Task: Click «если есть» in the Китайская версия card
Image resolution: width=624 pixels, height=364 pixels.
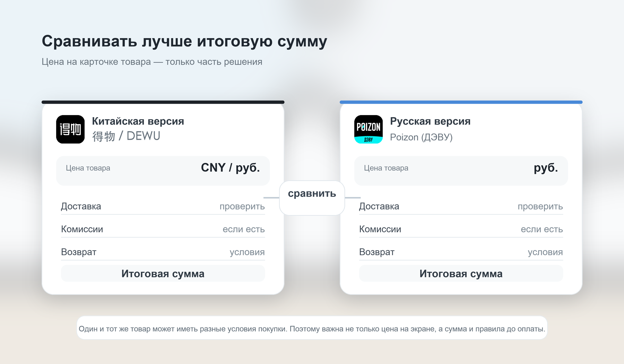Action: 244,229
